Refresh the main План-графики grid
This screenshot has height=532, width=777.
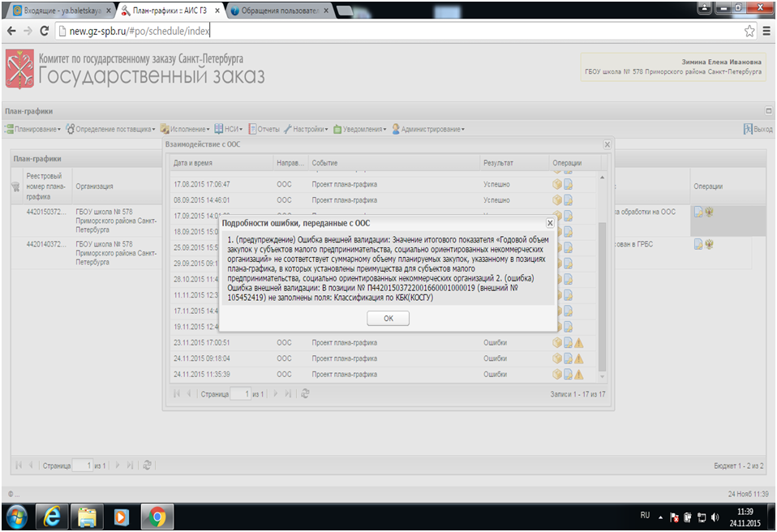point(147,466)
